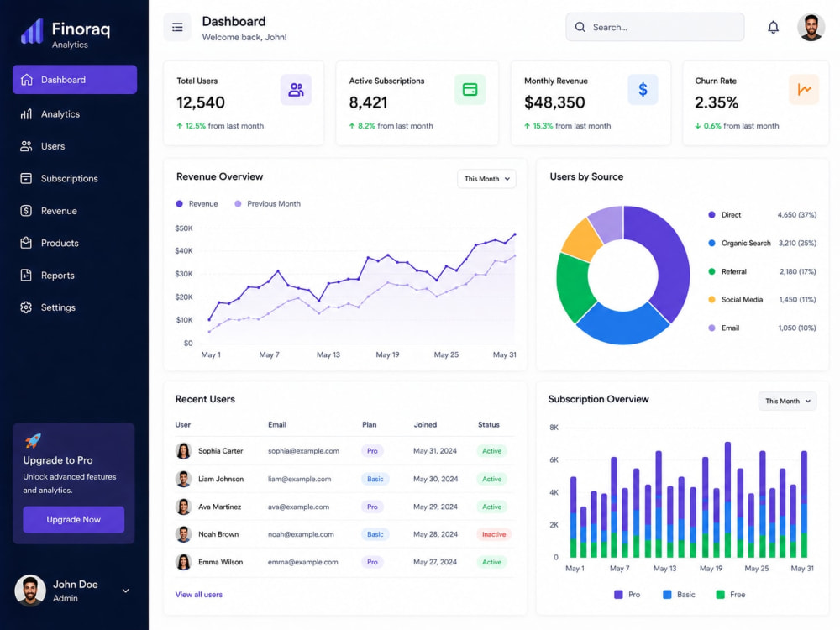Open Settings menu item

click(75, 307)
